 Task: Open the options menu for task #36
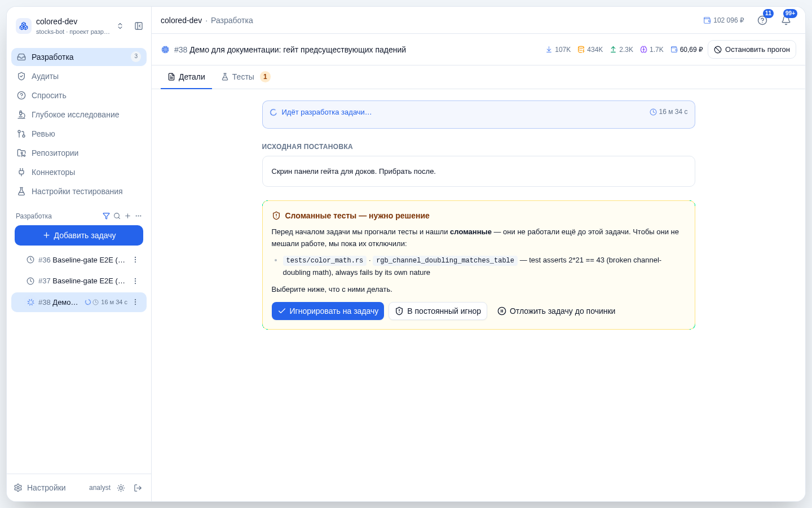tap(135, 260)
